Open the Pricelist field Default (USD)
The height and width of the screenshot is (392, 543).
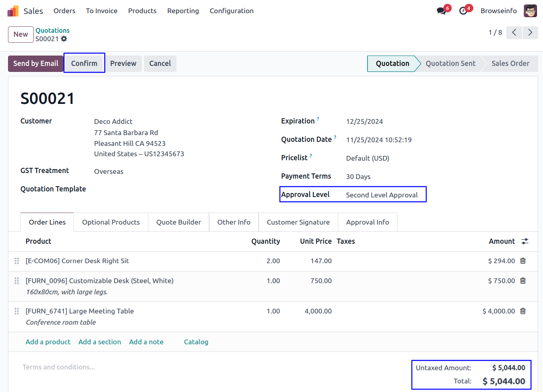tap(367, 158)
